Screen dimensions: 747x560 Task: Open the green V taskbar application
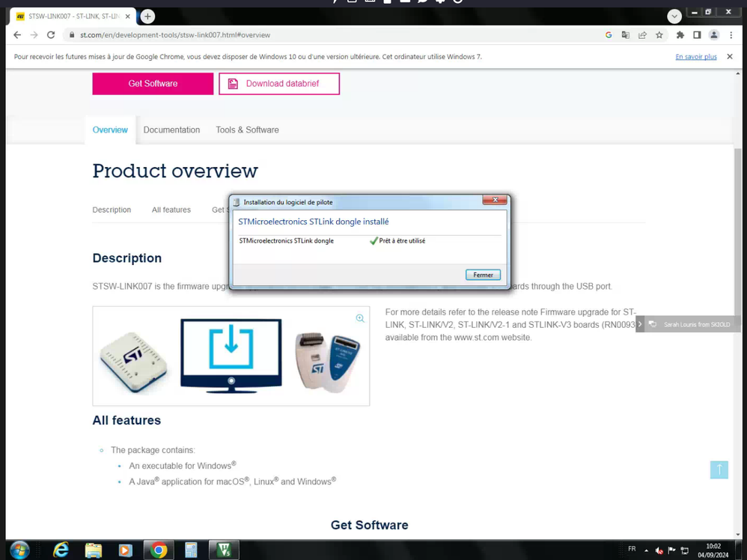224,550
